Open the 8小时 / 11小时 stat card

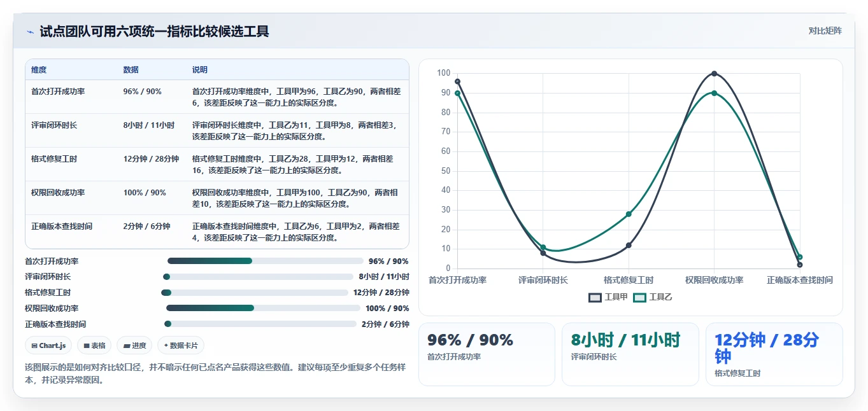(630, 354)
